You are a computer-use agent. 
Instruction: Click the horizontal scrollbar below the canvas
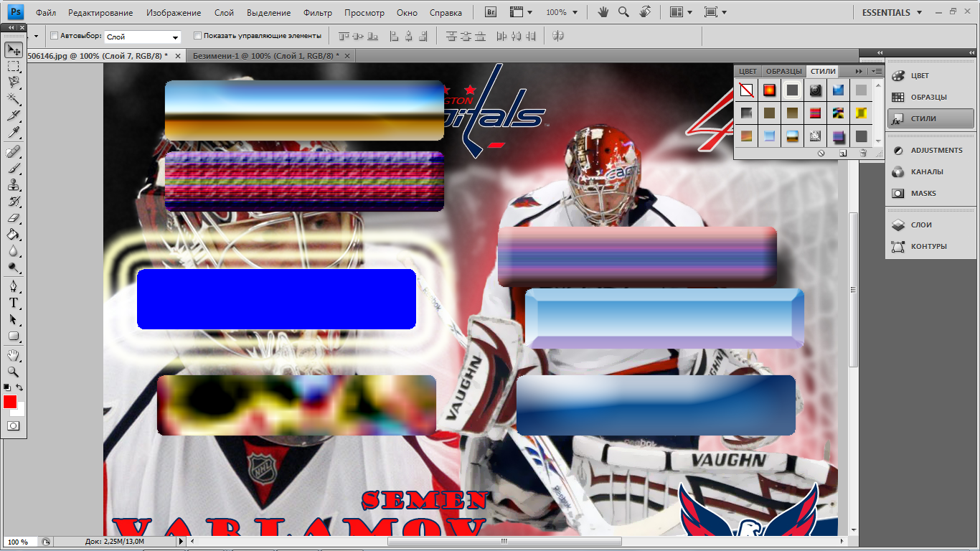point(504,542)
